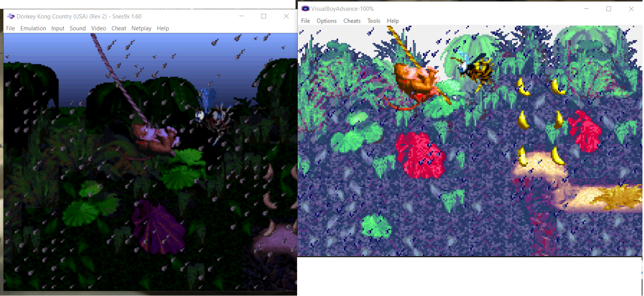This screenshot has height=296, width=644.
Task: Open the Help menu in Snes9x
Action: 163,28
